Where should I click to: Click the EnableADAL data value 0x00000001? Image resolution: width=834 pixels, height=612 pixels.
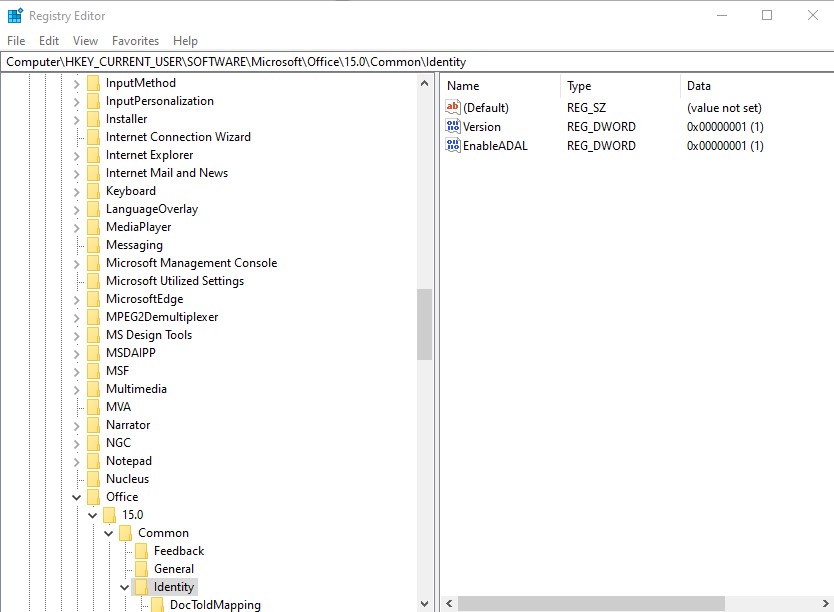(x=725, y=146)
